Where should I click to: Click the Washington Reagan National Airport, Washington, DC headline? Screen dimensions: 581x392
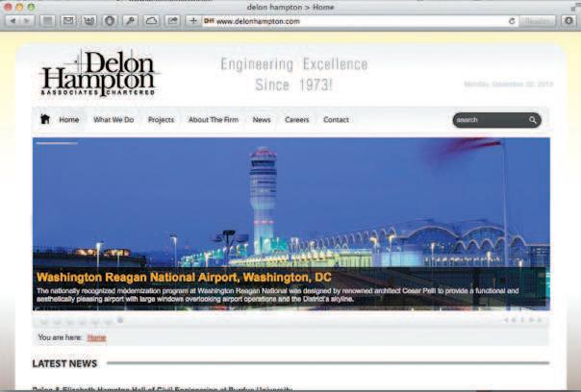point(184,278)
